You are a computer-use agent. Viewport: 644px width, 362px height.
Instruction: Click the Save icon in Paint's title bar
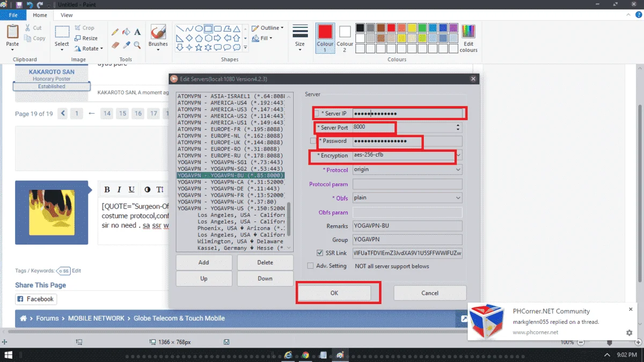(19, 4)
